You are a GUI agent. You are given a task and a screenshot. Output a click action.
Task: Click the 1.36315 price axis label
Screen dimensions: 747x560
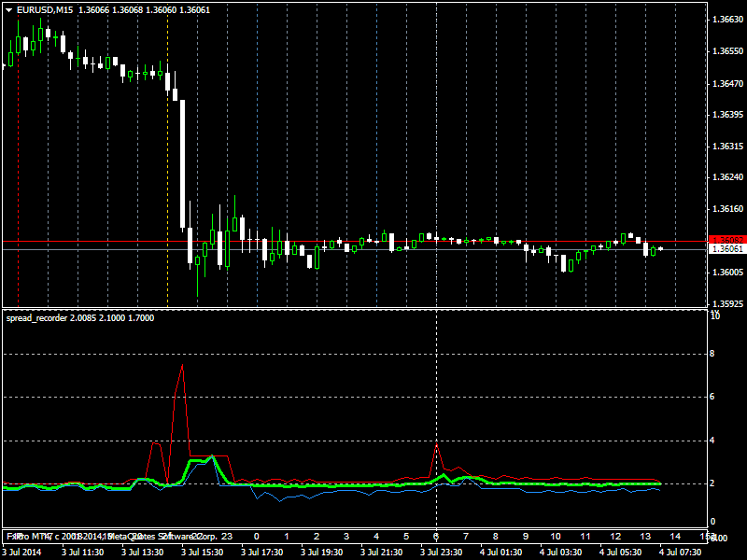tap(726, 147)
